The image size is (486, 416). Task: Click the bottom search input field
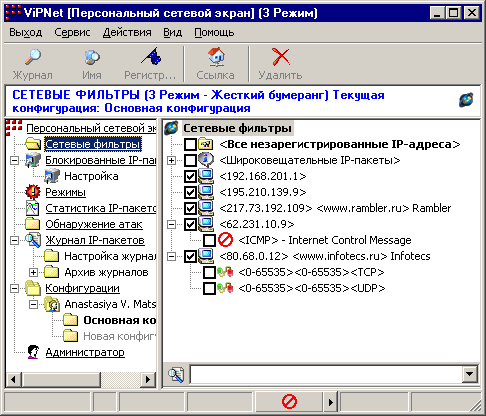326,374
